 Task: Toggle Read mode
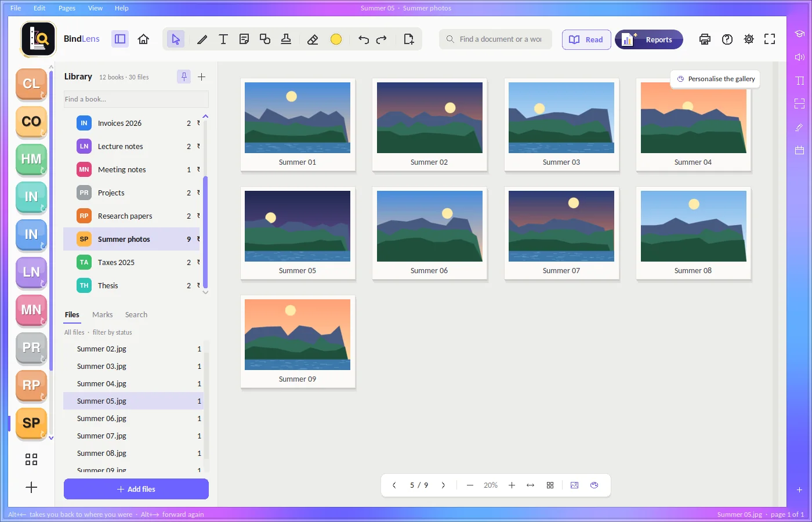coord(586,39)
